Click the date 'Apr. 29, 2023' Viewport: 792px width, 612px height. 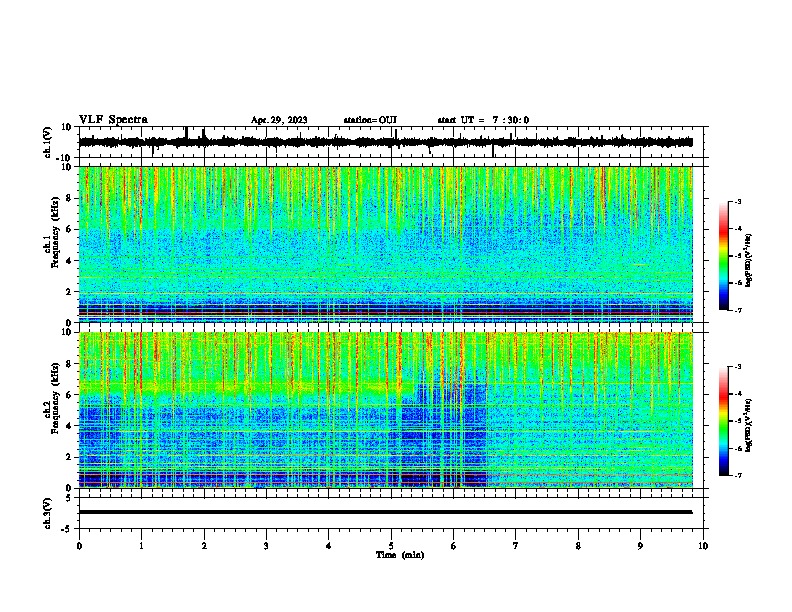pyautogui.click(x=279, y=120)
